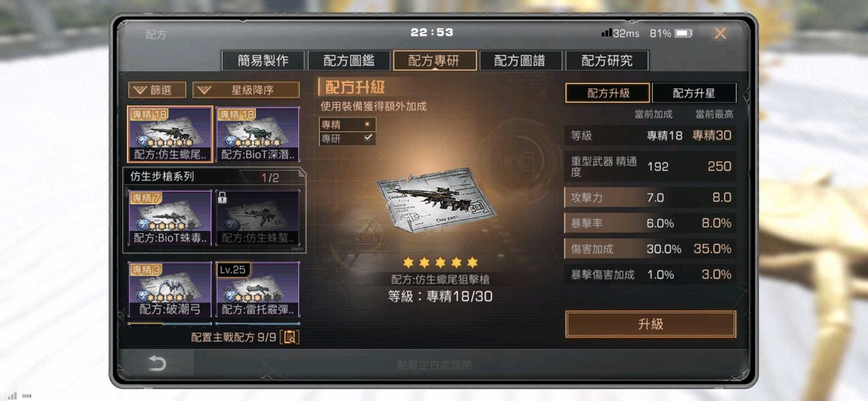Open the 星級降序 sort dropdown
Image resolution: width=868 pixels, height=401 pixels.
246,90
